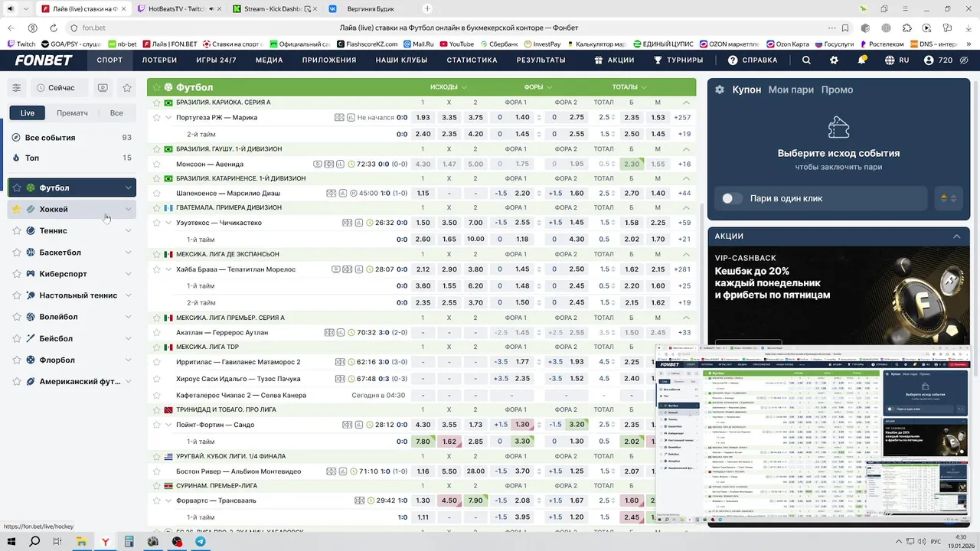The image size is (980, 551).
Task: Select odds 28.00 for Альбион Монтевидео win
Action: 475,471
